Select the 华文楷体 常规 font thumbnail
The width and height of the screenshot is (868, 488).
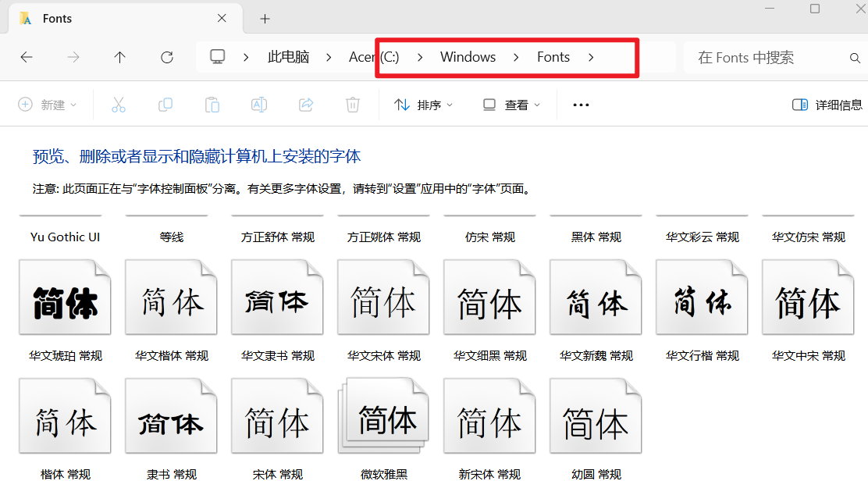tap(171, 297)
